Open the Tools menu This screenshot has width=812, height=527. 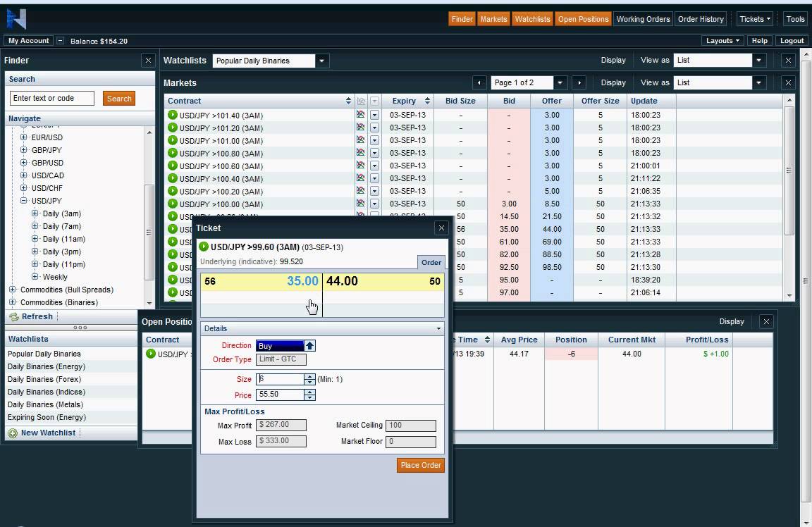[795, 19]
